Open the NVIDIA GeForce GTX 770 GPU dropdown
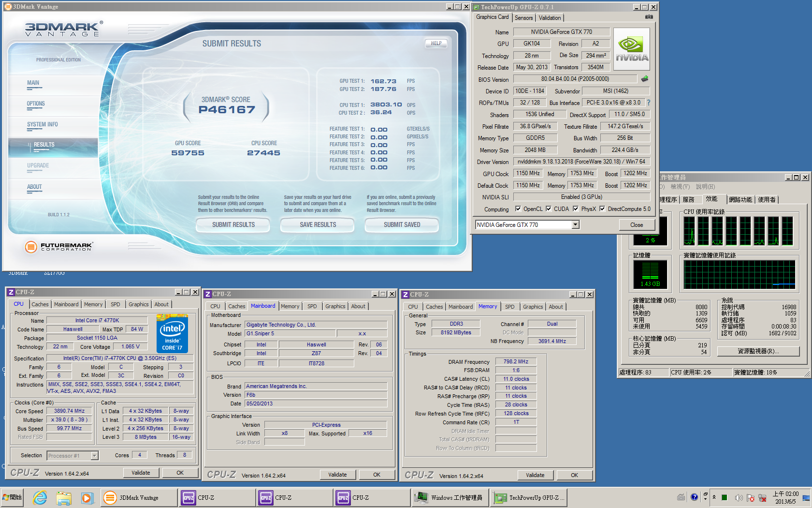The width and height of the screenshot is (812, 508). click(x=575, y=224)
